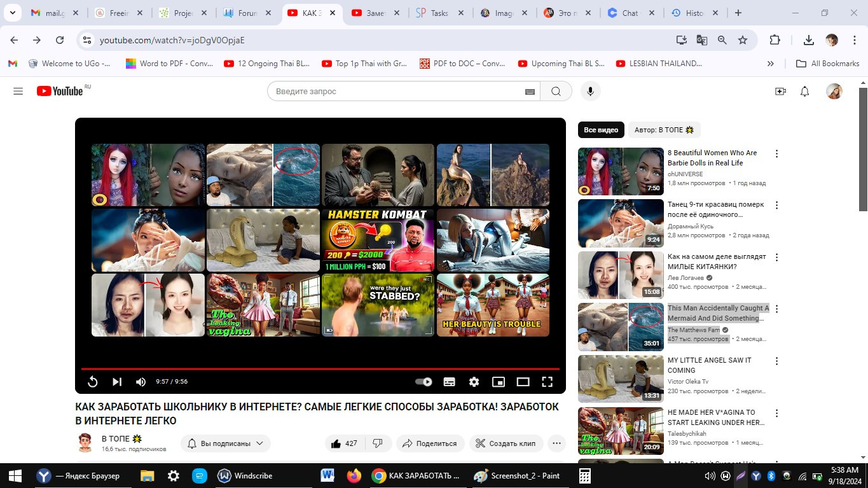
Task: Click the HAMSTER KOMBAT end-screen thumbnail
Action: tap(378, 241)
